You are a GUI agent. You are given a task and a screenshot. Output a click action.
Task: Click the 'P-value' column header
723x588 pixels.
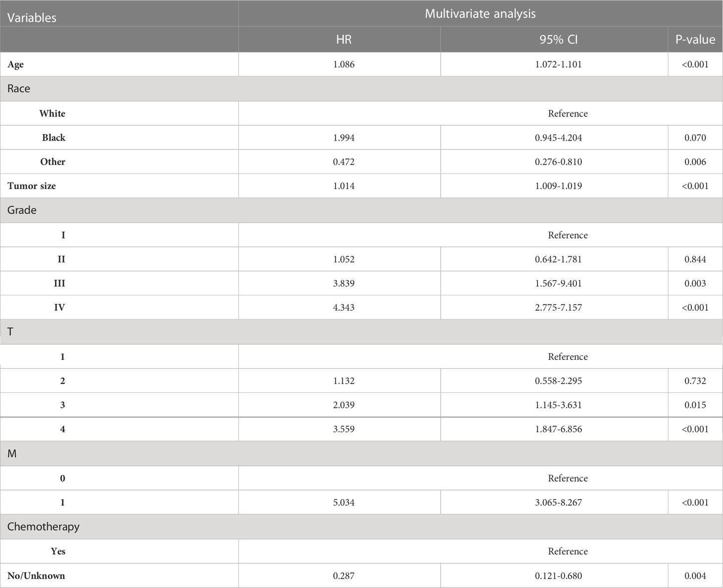point(695,40)
